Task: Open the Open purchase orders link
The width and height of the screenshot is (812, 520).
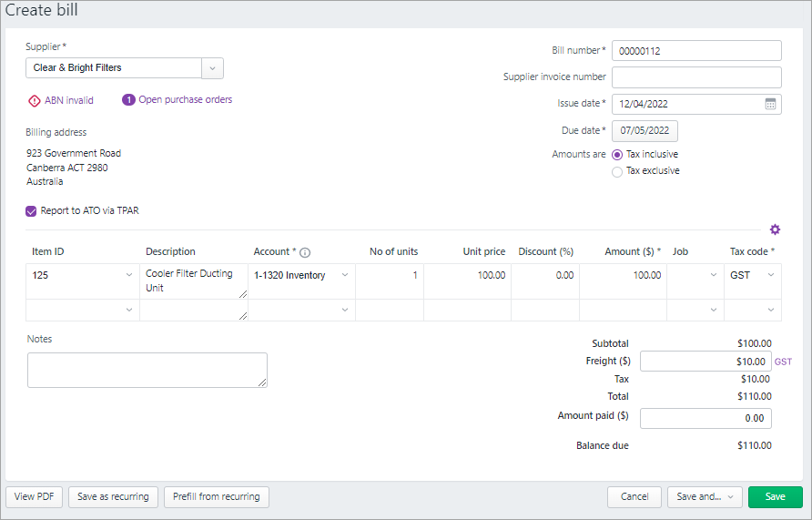Action: 185,100
